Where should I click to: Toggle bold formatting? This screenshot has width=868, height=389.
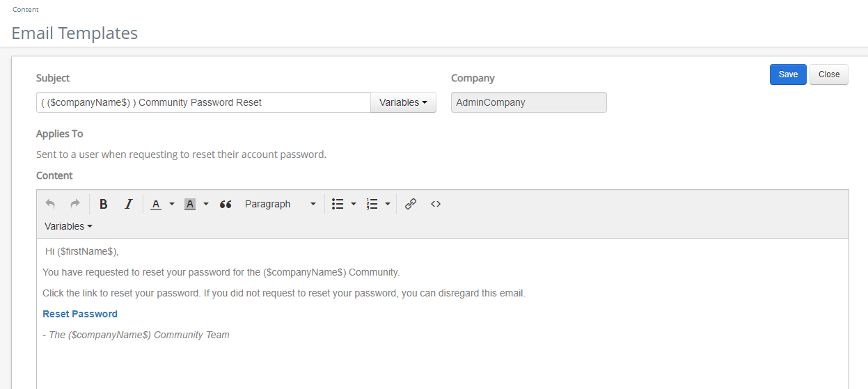104,204
